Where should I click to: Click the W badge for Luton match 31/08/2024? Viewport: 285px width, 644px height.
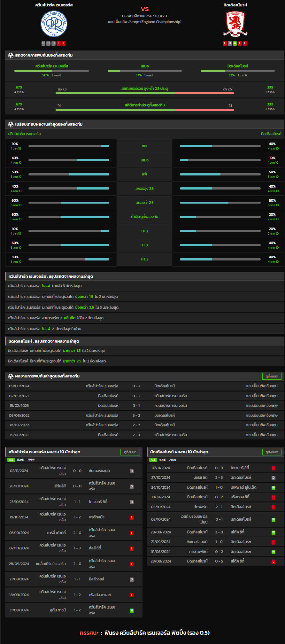132,610
